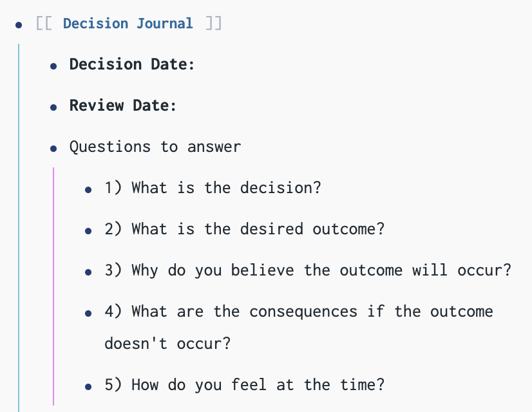Click bullet beside Review Date
This screenshot has width=532, height=412.
coord(53,108)
